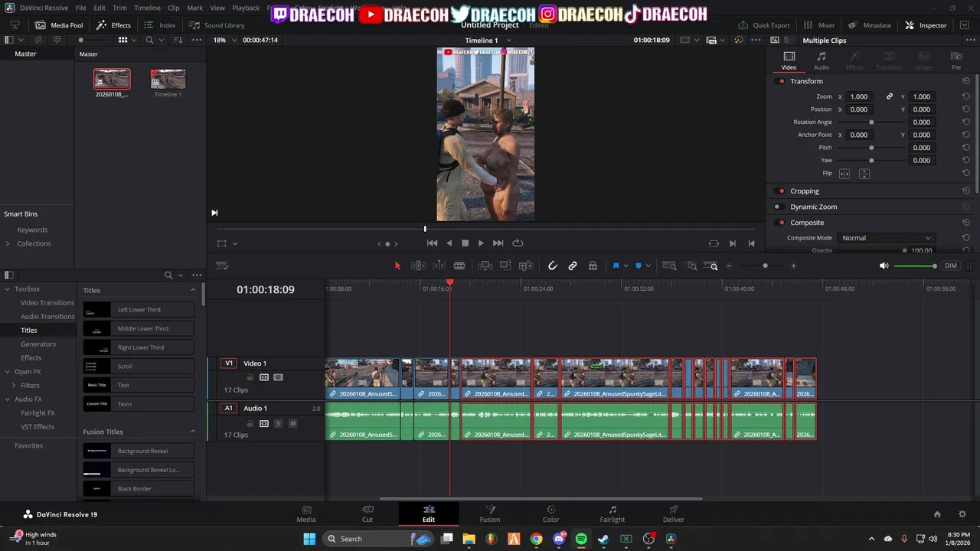Toggle the Linked Selection chain icon
Viewport: 980px width, 551px height.
573,266
